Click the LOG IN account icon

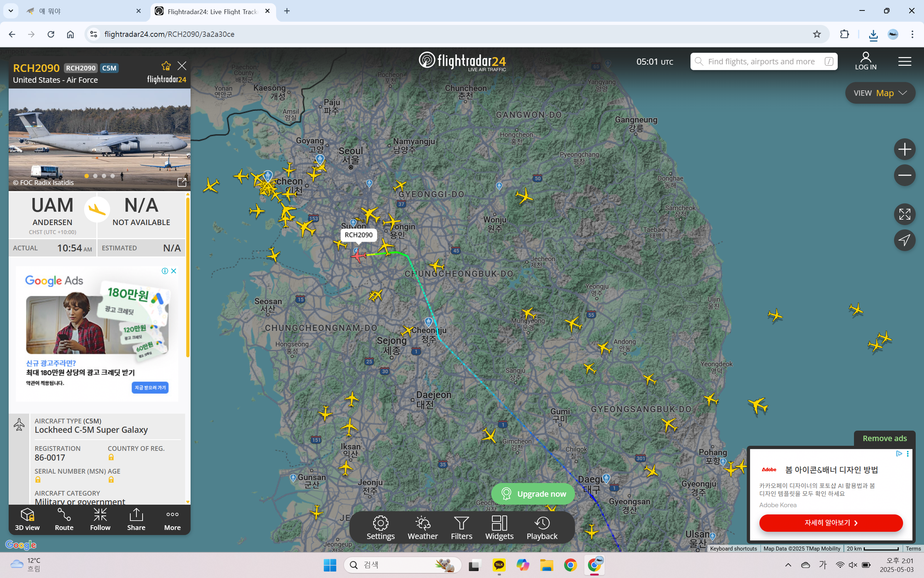(x=866, y=61)
